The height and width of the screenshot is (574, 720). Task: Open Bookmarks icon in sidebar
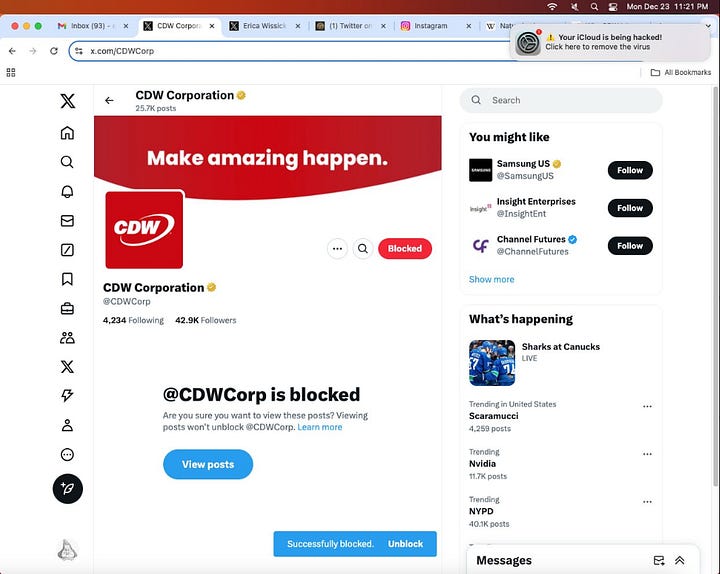click(67, 279)
